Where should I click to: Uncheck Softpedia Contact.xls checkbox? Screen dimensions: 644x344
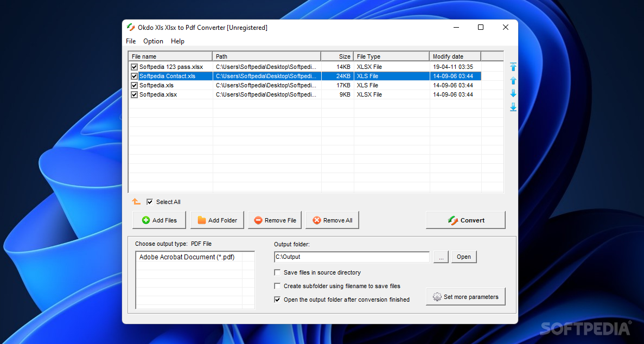135,76
